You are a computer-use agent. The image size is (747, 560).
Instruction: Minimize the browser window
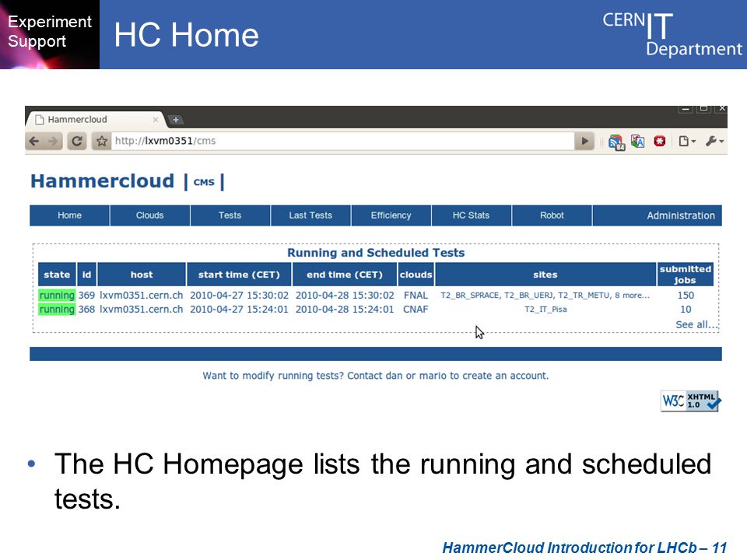point(685,109)
